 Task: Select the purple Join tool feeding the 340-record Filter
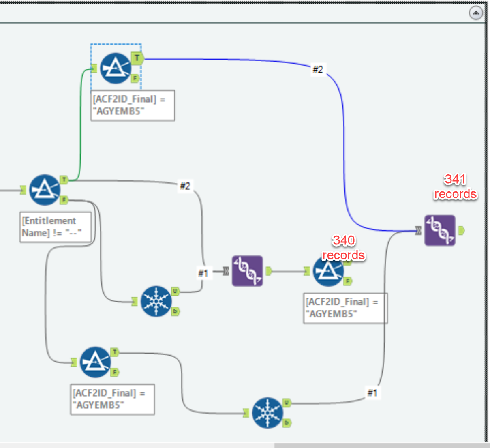[246, 271]
